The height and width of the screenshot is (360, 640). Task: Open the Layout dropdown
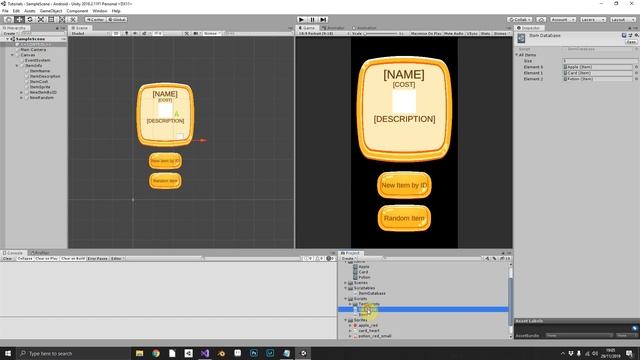click(622, 19)
